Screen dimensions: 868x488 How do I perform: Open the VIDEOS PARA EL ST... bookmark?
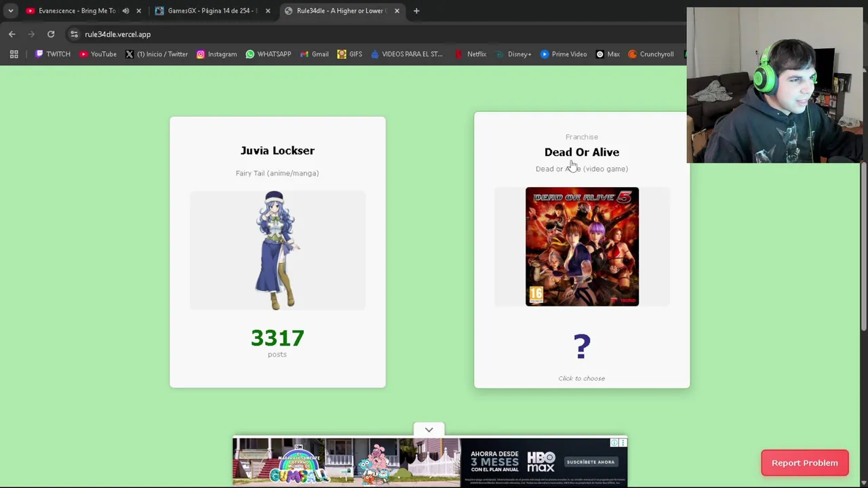click(406, 54)
